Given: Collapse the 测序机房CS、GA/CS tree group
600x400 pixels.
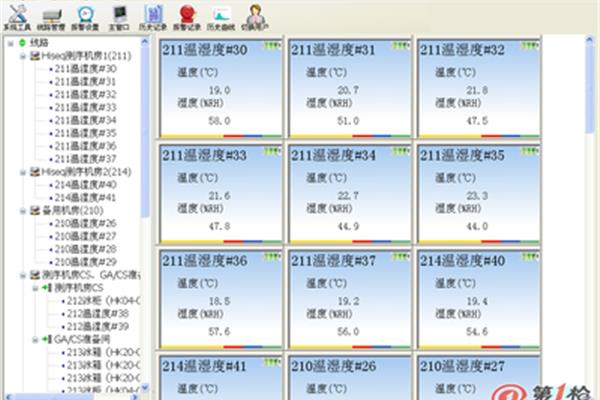Looking at the screenshot, I should click(23, 275).
